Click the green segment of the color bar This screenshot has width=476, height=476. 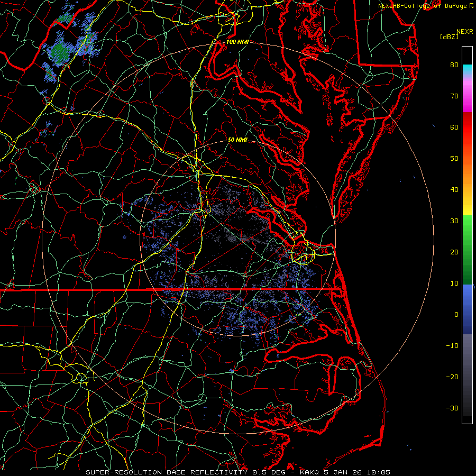pyautogui.click(x=467, y=250)
